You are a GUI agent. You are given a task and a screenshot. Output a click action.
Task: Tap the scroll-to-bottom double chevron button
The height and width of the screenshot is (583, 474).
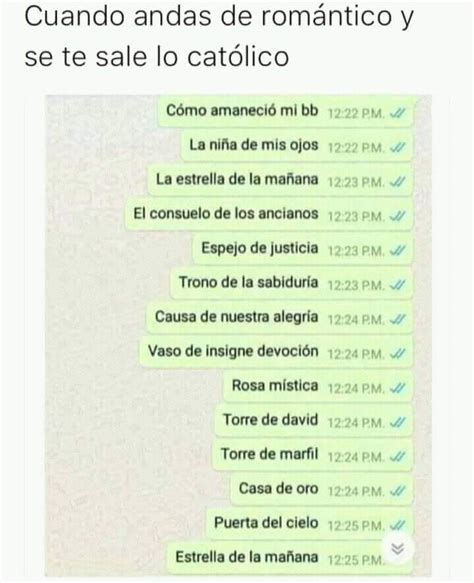pyautogui.click(x=397, y=549)
